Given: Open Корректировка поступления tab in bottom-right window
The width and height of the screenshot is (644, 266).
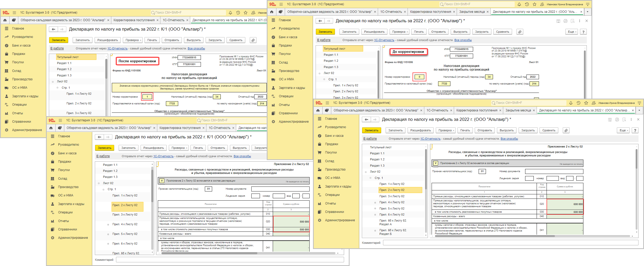Looking at the screenshot, I should pyautogui.click(x=477, y=110).
